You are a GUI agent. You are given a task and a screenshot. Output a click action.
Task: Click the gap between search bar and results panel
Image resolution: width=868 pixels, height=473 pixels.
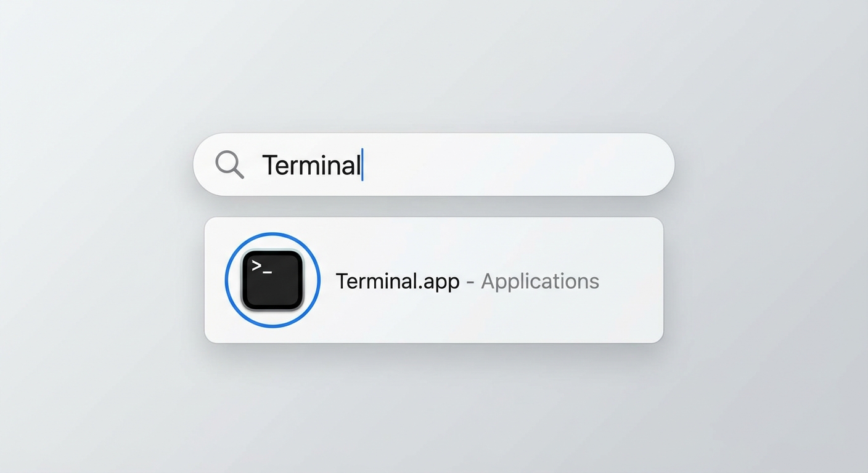pyautogui.click(x=434, y=207)
